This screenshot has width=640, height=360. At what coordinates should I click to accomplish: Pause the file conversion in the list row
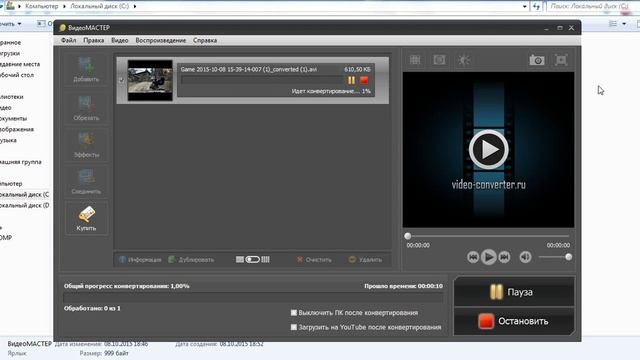pos(351,80)
